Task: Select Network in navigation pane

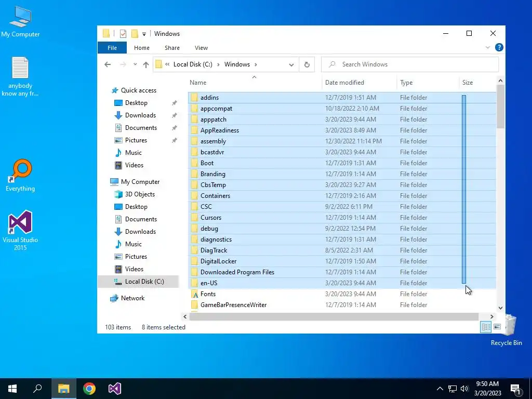Action: coord(132,298)
